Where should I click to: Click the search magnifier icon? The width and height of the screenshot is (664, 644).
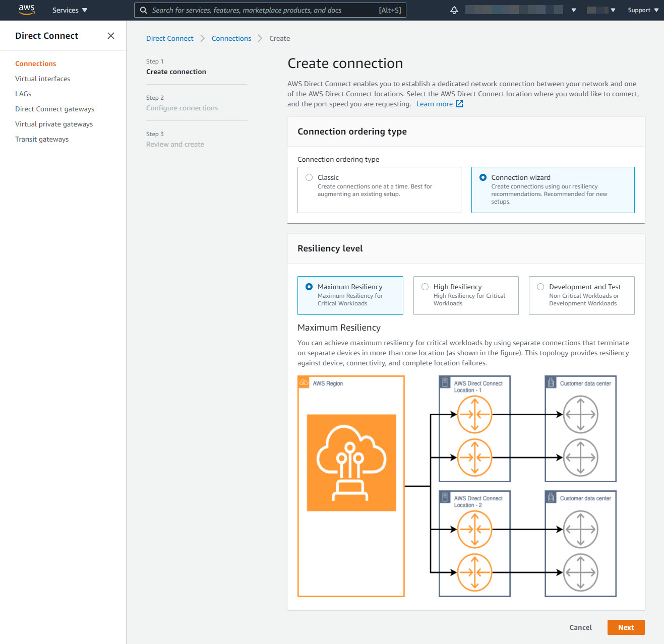144,10
